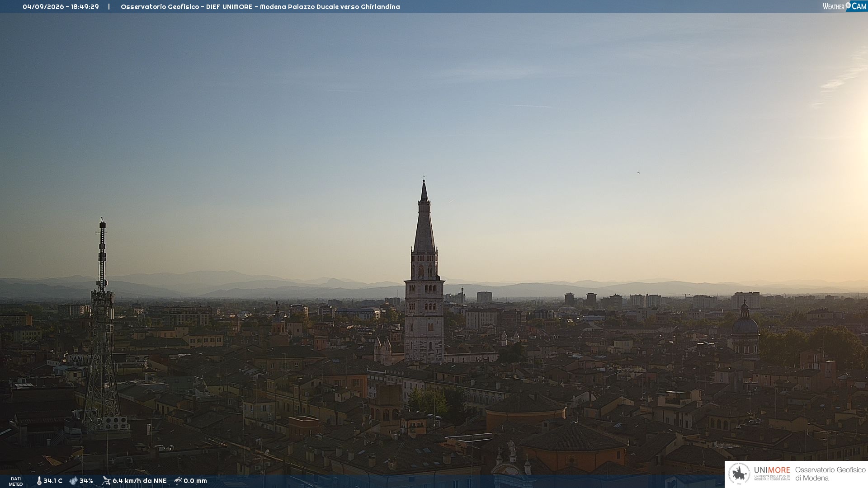Open the Osservatorio Geofisico di Modena link
868x488 pixels.
[830, 474]
